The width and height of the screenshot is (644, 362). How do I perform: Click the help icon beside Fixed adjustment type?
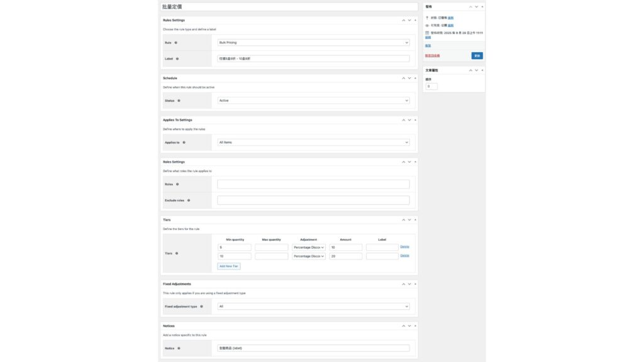pos(201,307)
